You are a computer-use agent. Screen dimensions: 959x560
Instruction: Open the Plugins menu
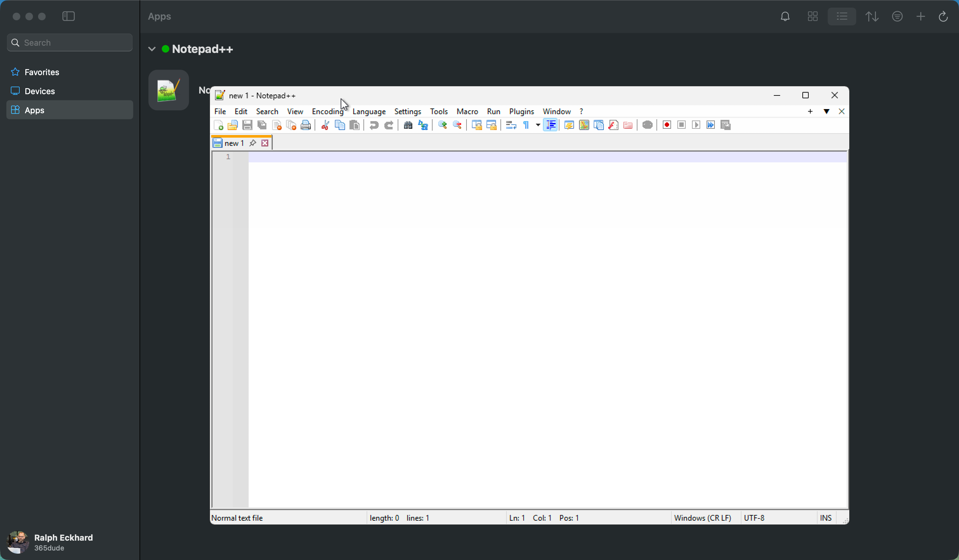coord(521,112)
